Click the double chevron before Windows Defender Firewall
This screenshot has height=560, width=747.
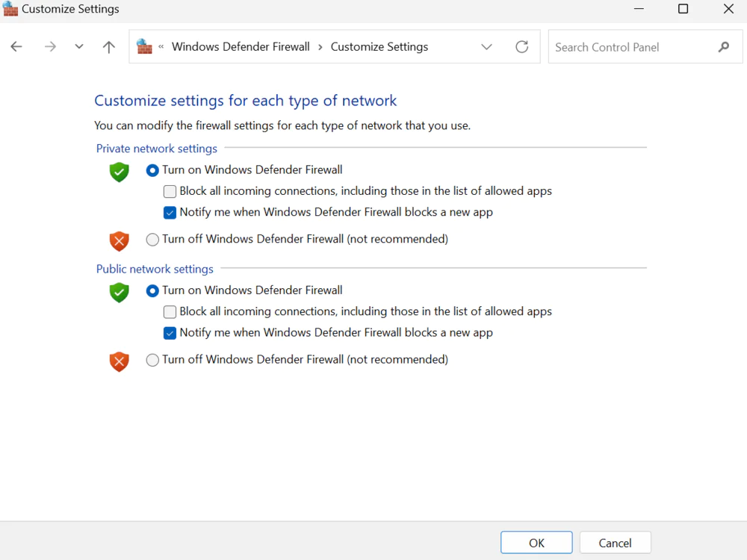[x=161, y=46]
